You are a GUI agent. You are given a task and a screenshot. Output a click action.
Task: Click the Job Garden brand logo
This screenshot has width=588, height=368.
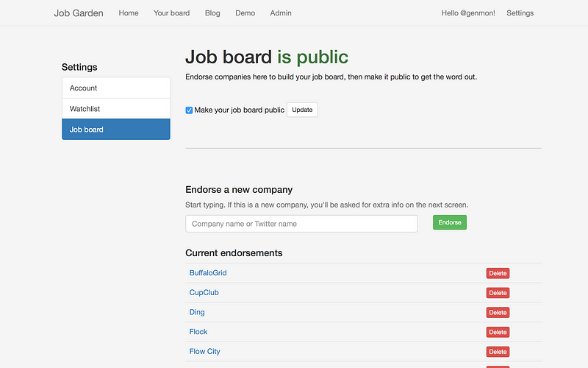click(x=79, y=13)
